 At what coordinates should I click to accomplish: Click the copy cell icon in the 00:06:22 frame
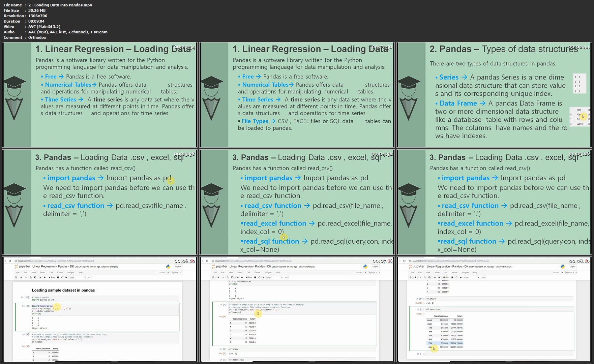click(x=31, y=277)
